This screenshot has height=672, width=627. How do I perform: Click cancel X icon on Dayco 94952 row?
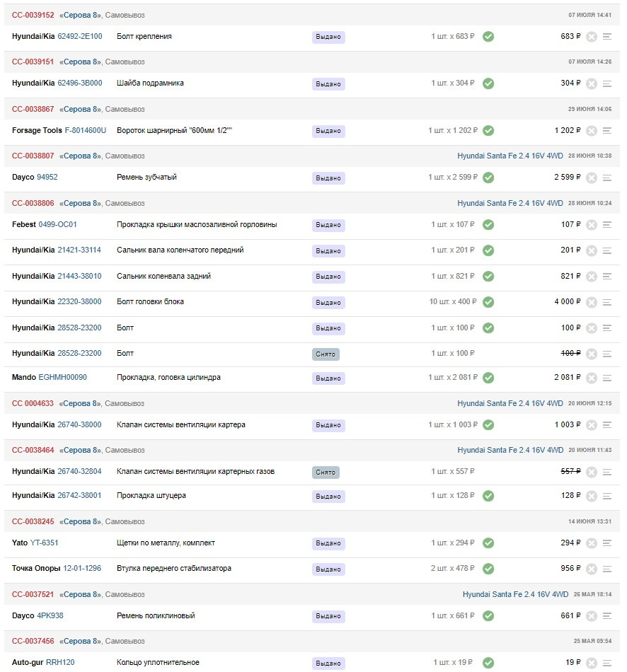pyautogui.click(x=592, y=178)
